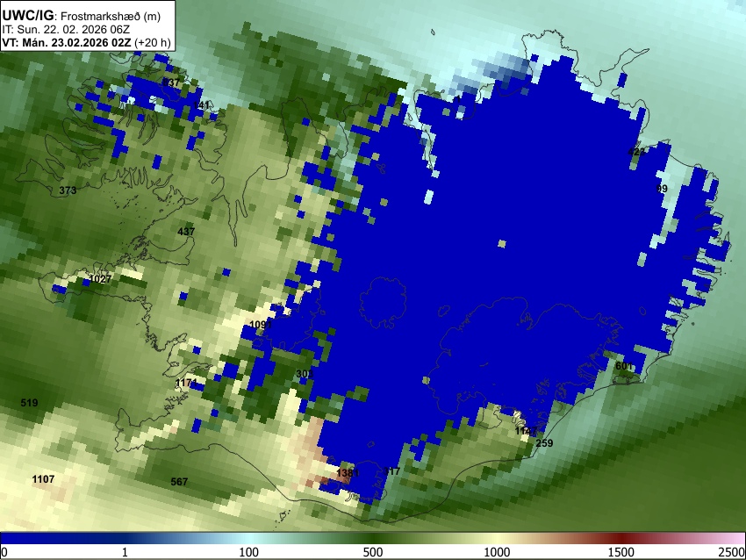Click the '(+20 h)' forecast offset text

(153, 42)
